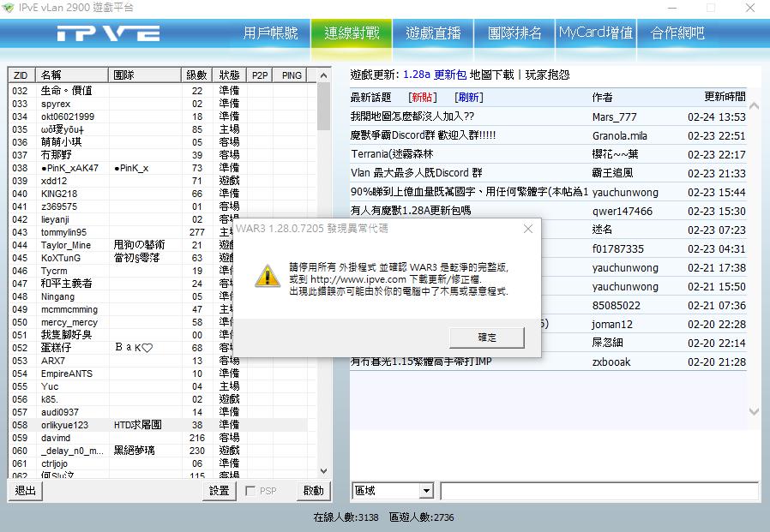
Task: Click the 退出 button
Action: (25, 490)
